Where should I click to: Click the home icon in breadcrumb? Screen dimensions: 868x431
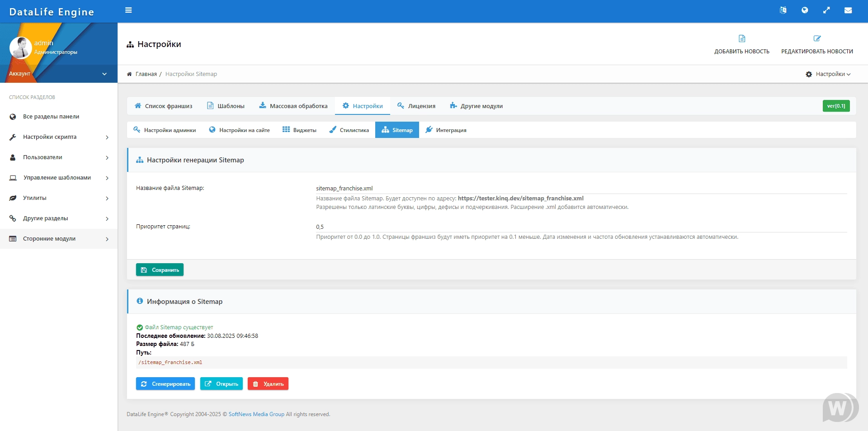tap(129, 74)
